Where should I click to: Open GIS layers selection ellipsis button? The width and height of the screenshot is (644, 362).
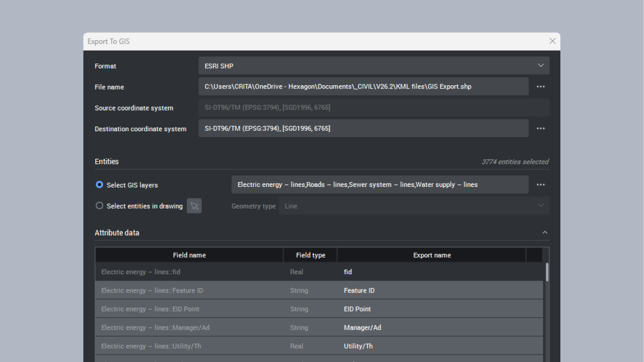click(x=540, y=185)
